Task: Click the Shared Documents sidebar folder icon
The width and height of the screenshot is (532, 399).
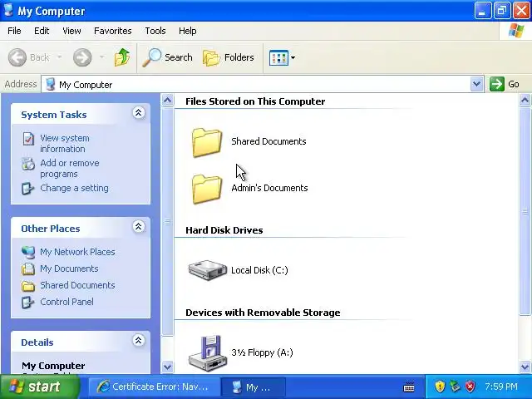Action: [x=28, y=286]
